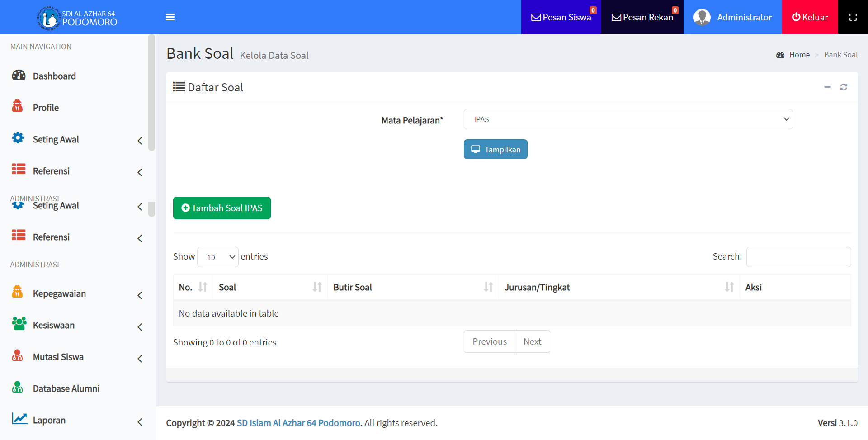Viewport: 868px width, 440px height.
Task: Click the Tampilkan button
Action: coord(495,150)
